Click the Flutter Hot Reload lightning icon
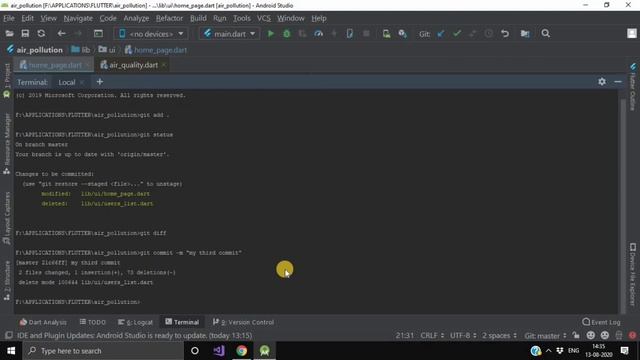 tap(334, 34)
